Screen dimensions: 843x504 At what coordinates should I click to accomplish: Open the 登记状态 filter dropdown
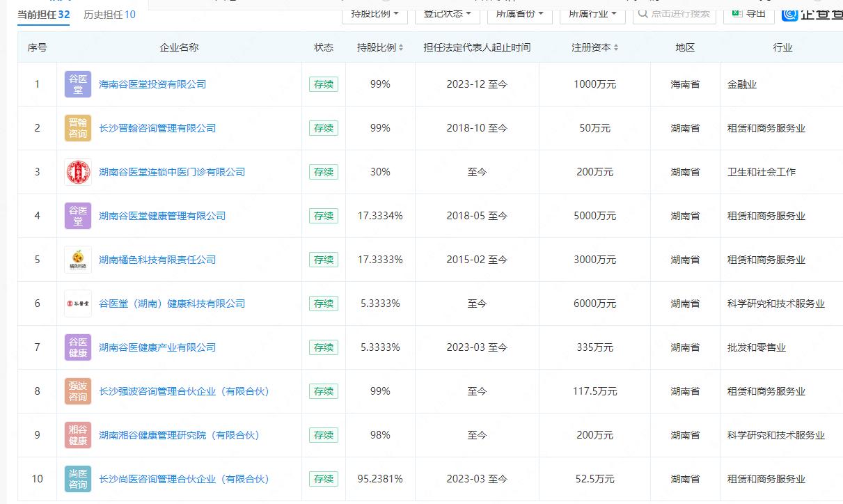pos(449,13)
